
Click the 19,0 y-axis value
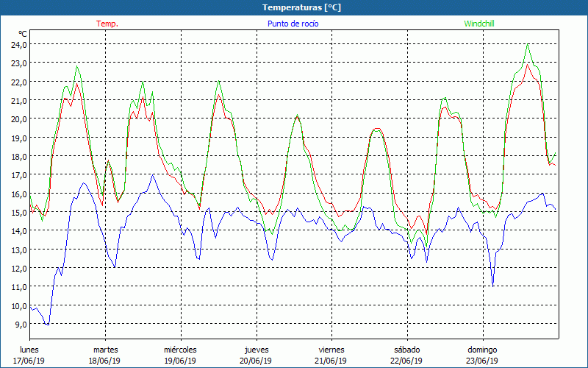[x=19, y=138]
